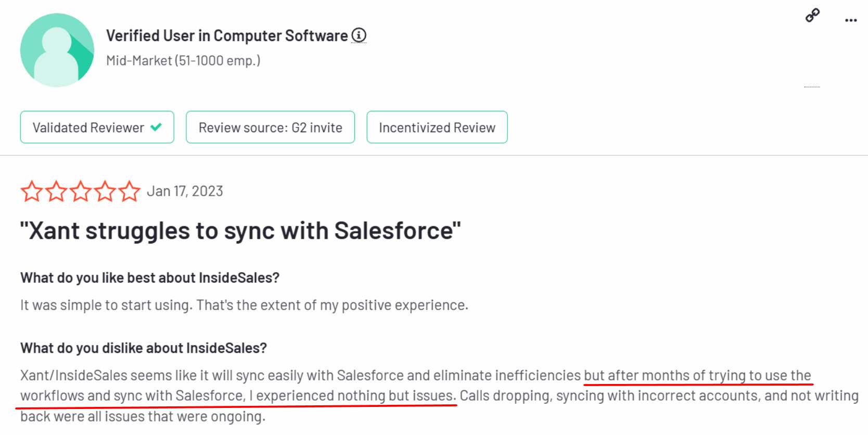Open the review title about Xant sync issues

[x=240, y=230]
